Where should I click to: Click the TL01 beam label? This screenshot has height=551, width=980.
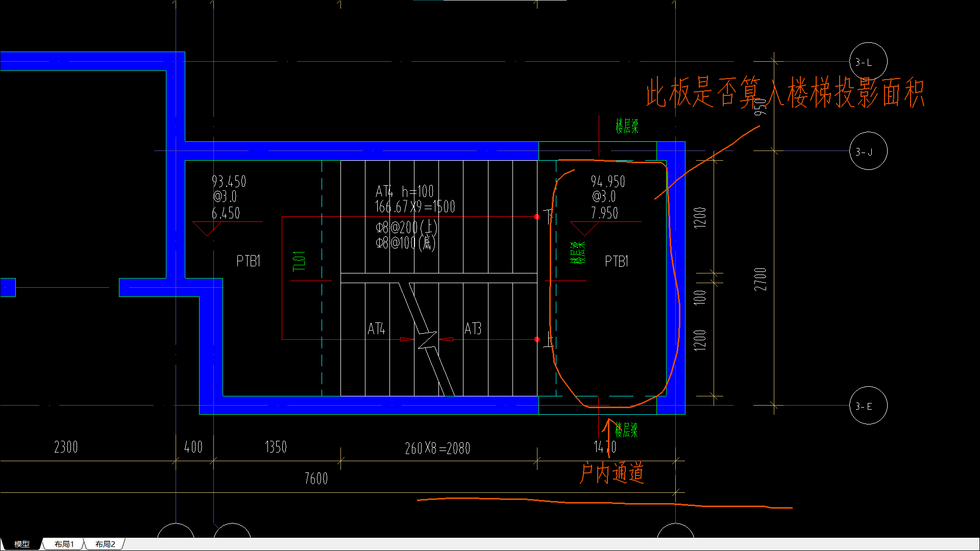[x=300, y=261]
